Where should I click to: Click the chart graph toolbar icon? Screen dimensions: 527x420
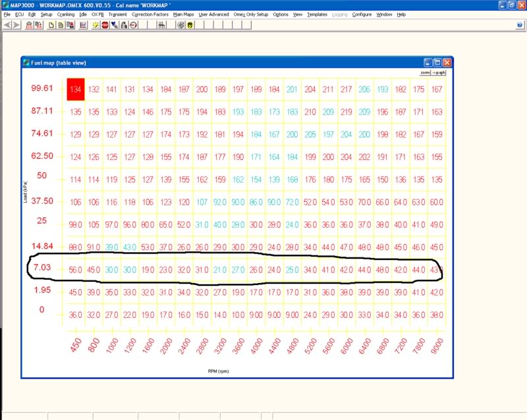83,25
